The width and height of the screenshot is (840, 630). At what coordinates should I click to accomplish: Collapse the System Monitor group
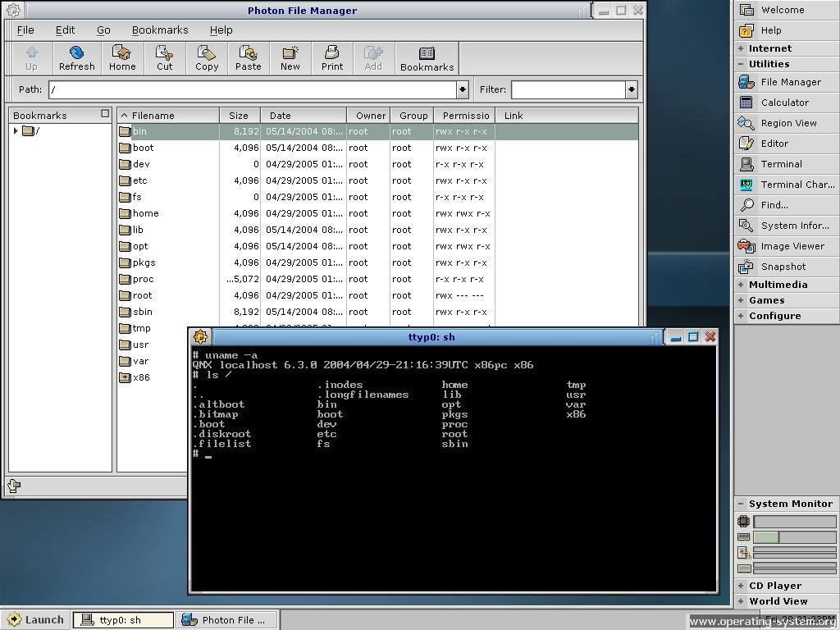click(741, 504)
